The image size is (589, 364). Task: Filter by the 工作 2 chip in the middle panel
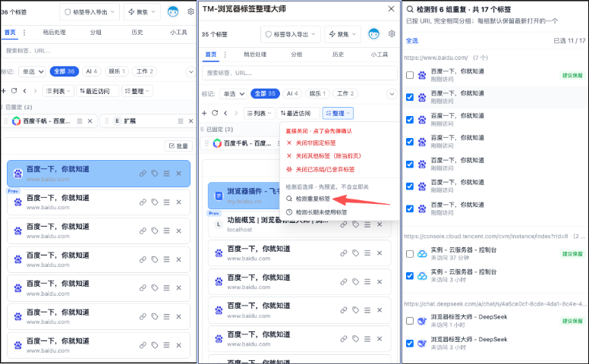click(x=345, y=93)
